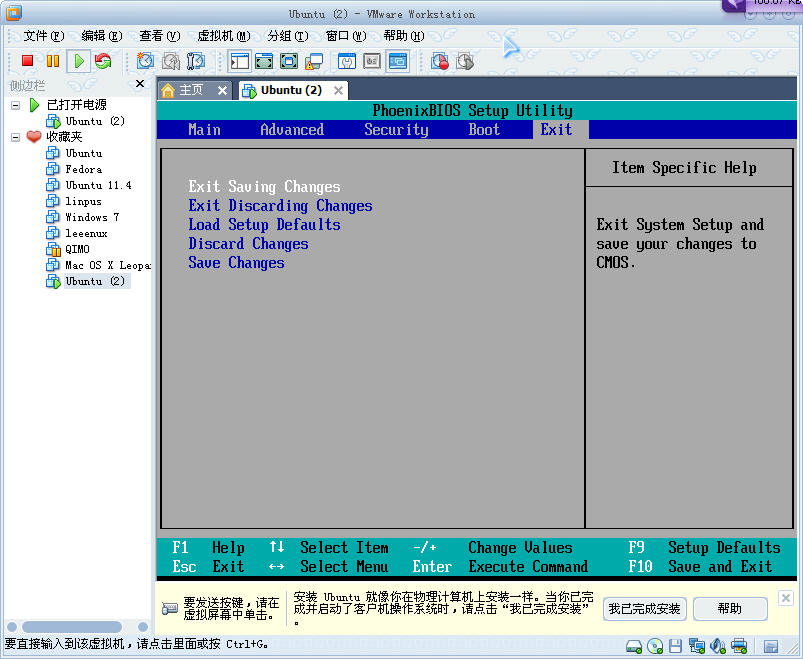Click the sidebar horizontal scrollbar thumb
The width and height of the screenshot is (803, 659).
coord(72,627)
